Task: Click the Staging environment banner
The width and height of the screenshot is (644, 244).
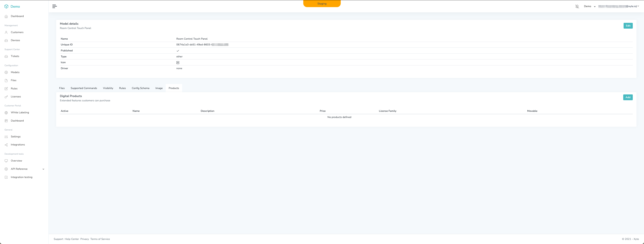Action: pos(322,4)
